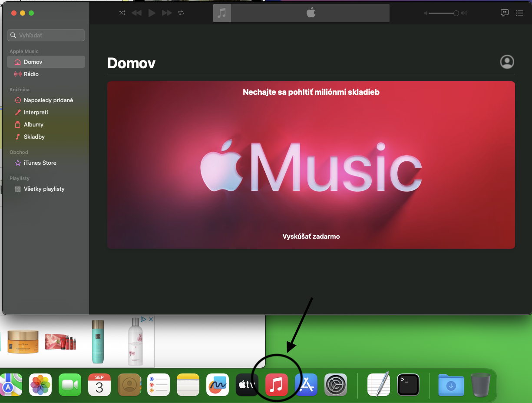The image size is (532, 403).
Task: Click the Playlisty section header
Action: coord(20,178)
